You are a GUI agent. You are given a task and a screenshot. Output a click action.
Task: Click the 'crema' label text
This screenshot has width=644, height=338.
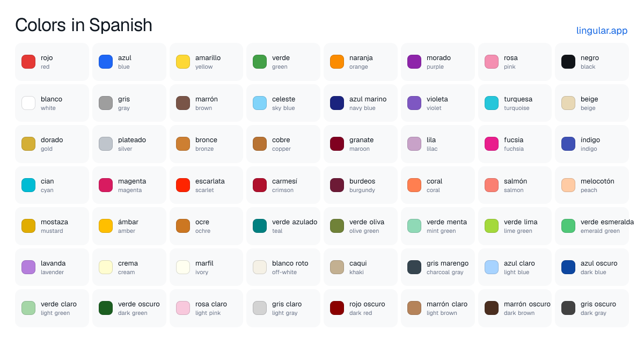coord(128,263)
